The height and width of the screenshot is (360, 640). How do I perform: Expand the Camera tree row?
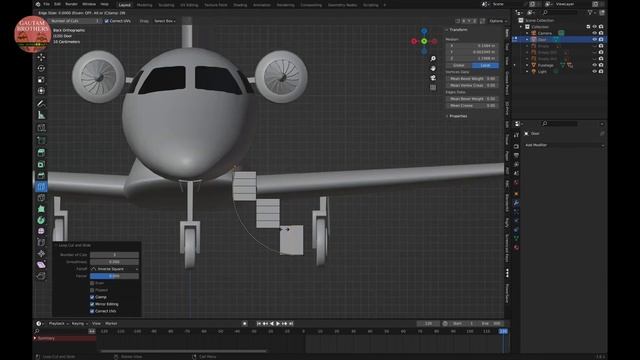527,33
